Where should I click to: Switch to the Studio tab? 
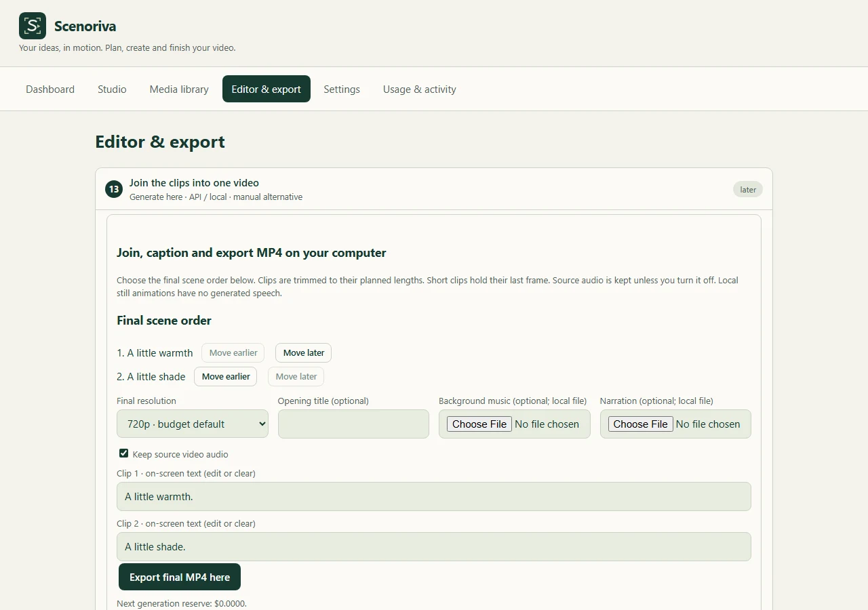coord(112,89)
